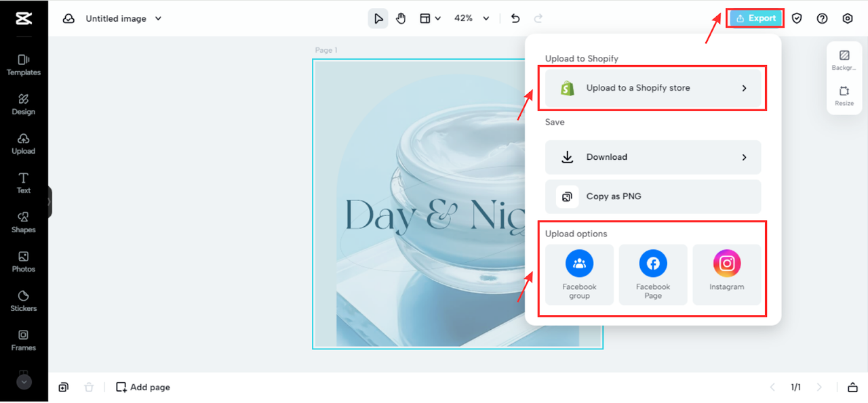Image resolution: width=868 pixels, height=403 pixels.
Task: Select the hand pan tool
Action: pos(401,18)
